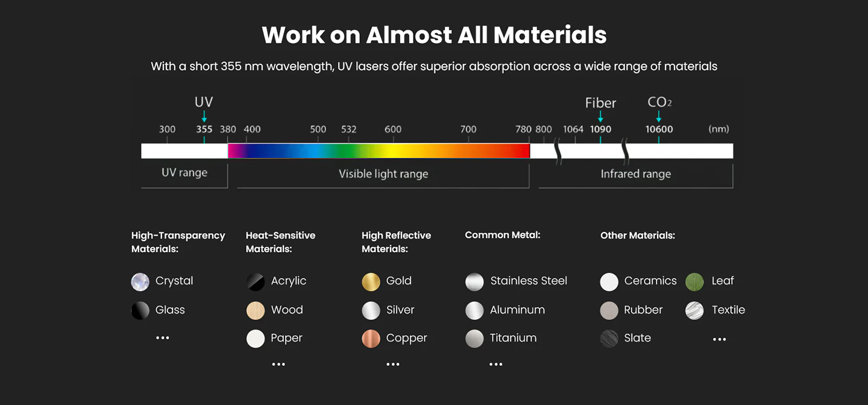The width and height of the screenshot is (868, 405).
Task: Select the Stainless Steel icon
Action: (x=474, y=281)
